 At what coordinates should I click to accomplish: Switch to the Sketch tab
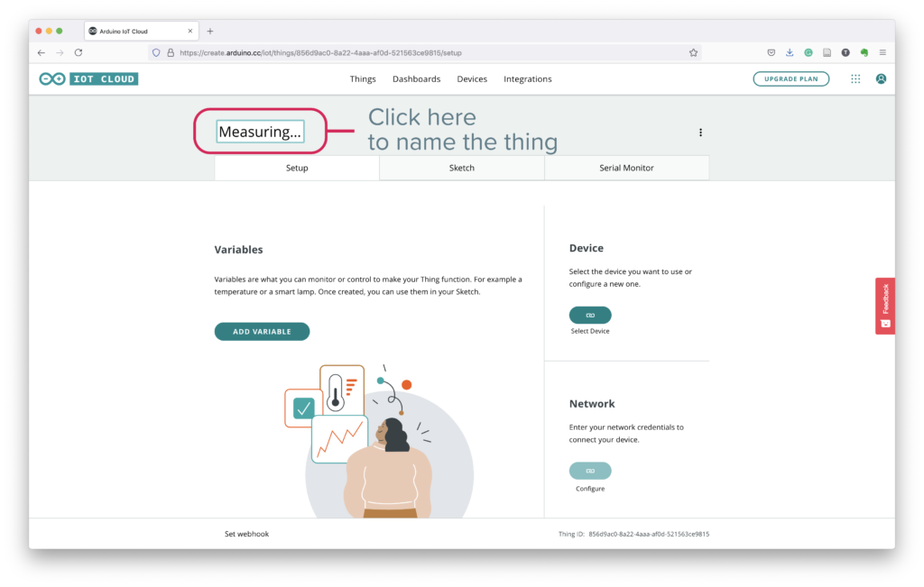pos(461,168)
